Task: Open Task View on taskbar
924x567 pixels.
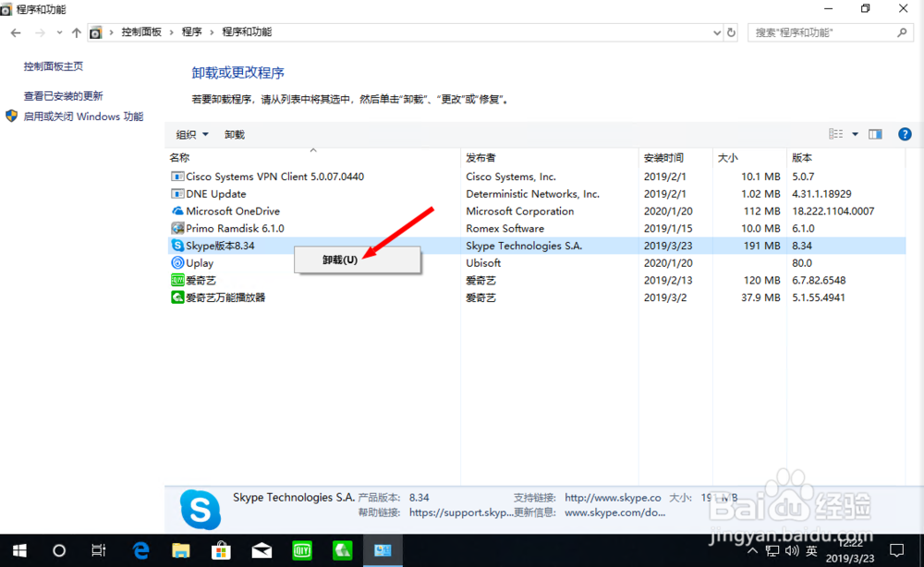Action: pyautogui.click(x=99, y=550)
